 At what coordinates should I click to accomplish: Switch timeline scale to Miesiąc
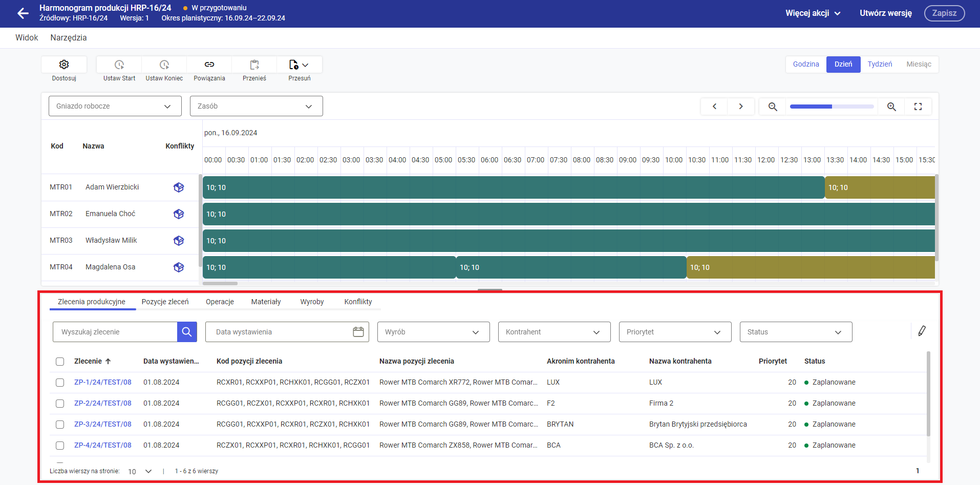click(919, 64)
